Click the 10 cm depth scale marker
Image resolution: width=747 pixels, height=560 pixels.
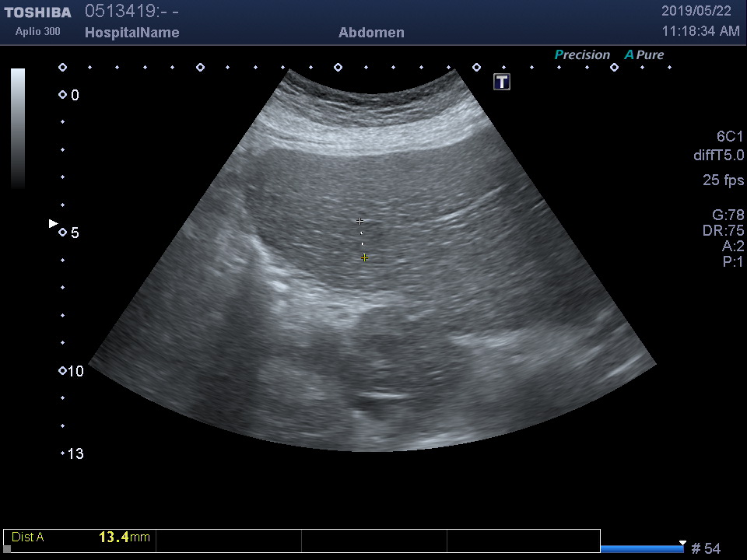(63, 371)
